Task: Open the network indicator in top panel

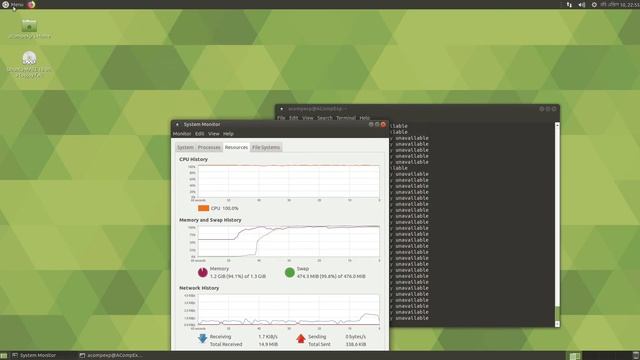Action: click(x=569, y=4)
